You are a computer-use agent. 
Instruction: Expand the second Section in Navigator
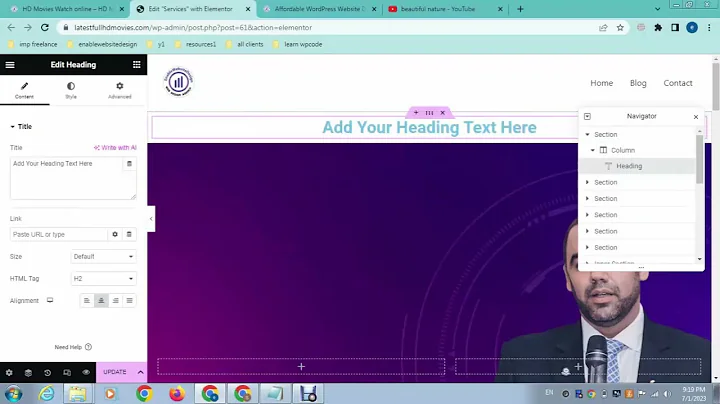(x=587, y=182)
